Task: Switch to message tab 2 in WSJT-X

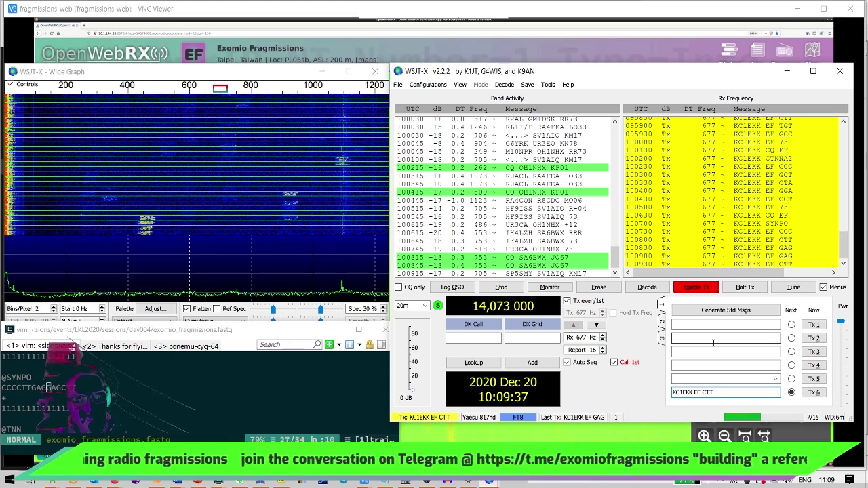Action: point(662,321)
